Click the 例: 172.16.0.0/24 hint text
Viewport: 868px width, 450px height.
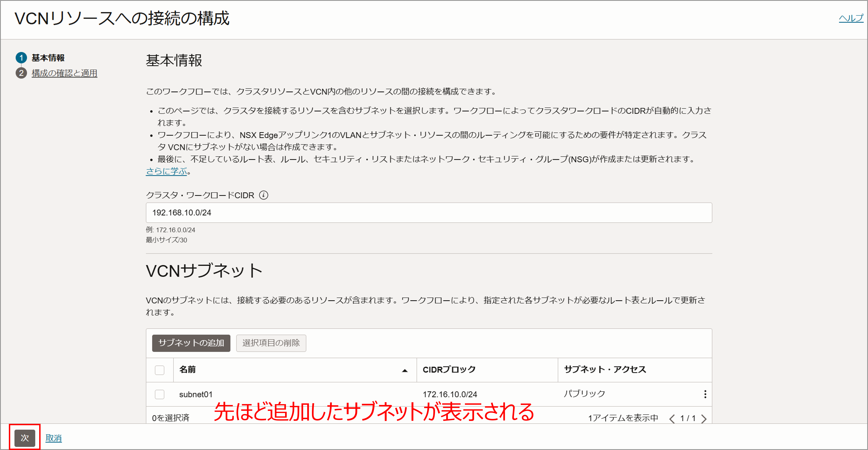[x=171, y=230]
